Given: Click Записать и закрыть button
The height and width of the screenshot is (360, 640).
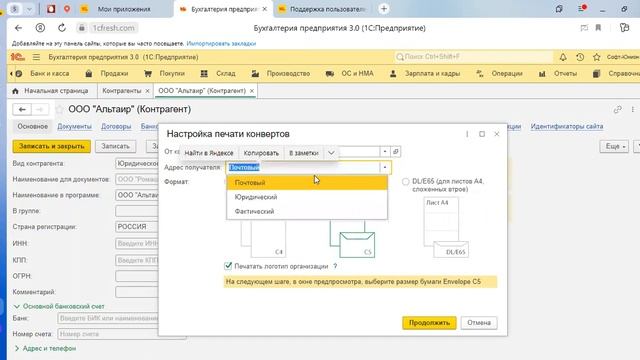Looking at the screenshot, I should [51, 146].
